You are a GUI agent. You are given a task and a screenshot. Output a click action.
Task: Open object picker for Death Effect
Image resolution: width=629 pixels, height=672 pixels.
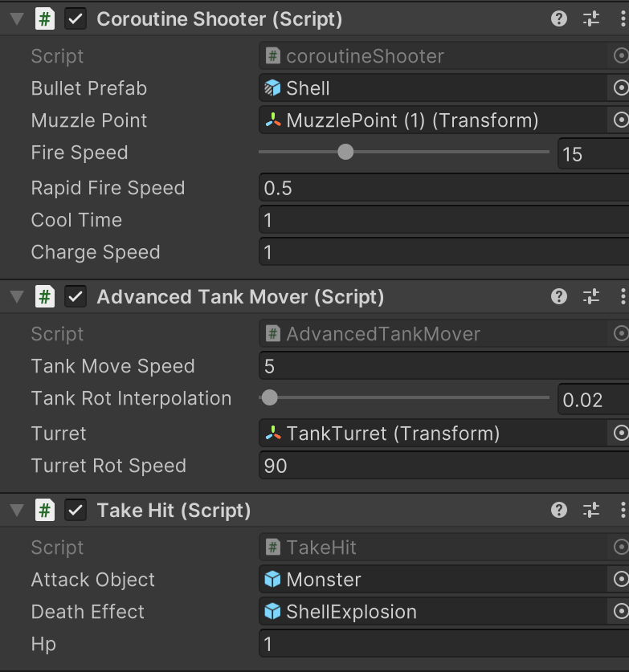coord(620,612)
